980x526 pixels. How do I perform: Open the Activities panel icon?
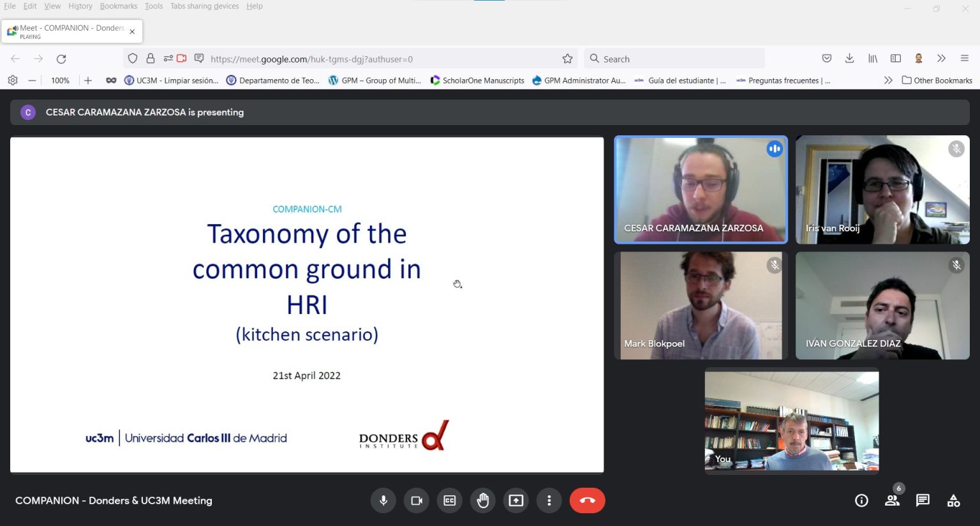pyautogui.click(x=953, y=500)
